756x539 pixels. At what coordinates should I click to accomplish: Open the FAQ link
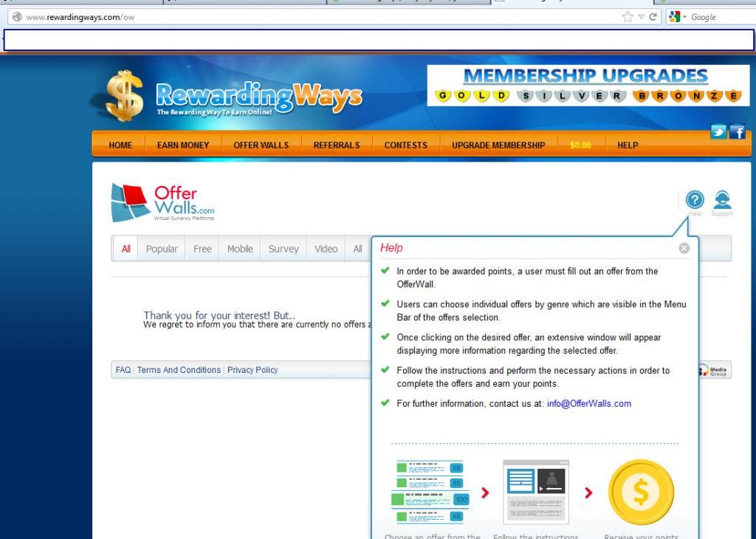coord(123,370)
